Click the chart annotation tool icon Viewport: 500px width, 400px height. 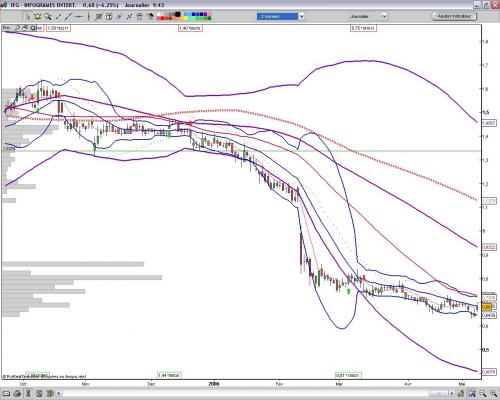[x=99, y=16]
